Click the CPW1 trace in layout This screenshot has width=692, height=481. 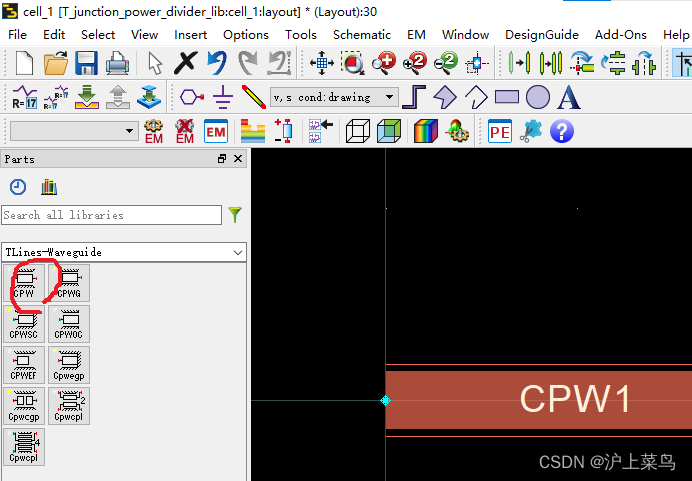pos(538,400)
